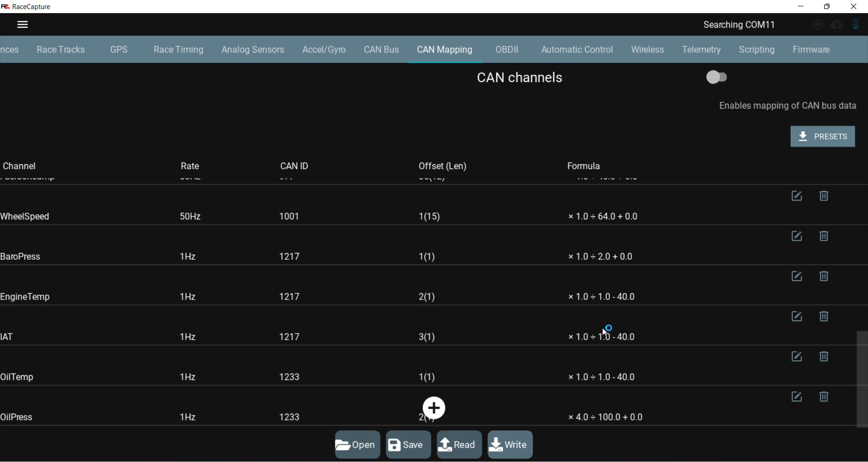Edit the WheelSpeed channel mapping
868x462 pixels.
797,196
